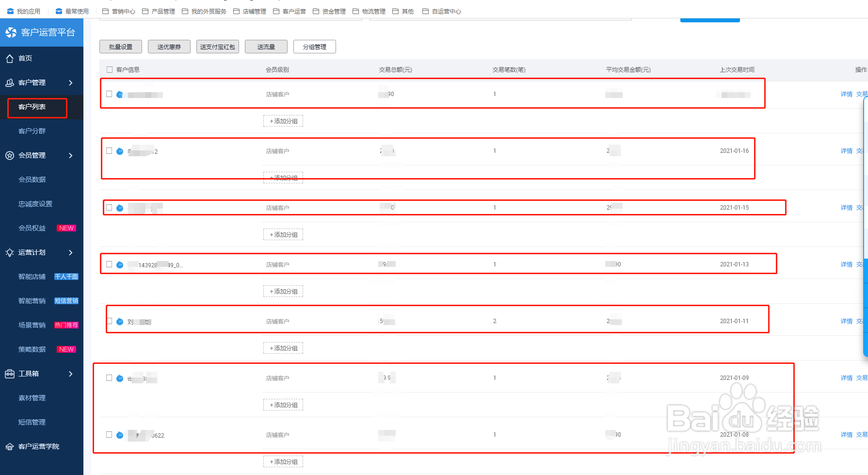Collapse the 客户管理 section chevron

click(71, 83)
